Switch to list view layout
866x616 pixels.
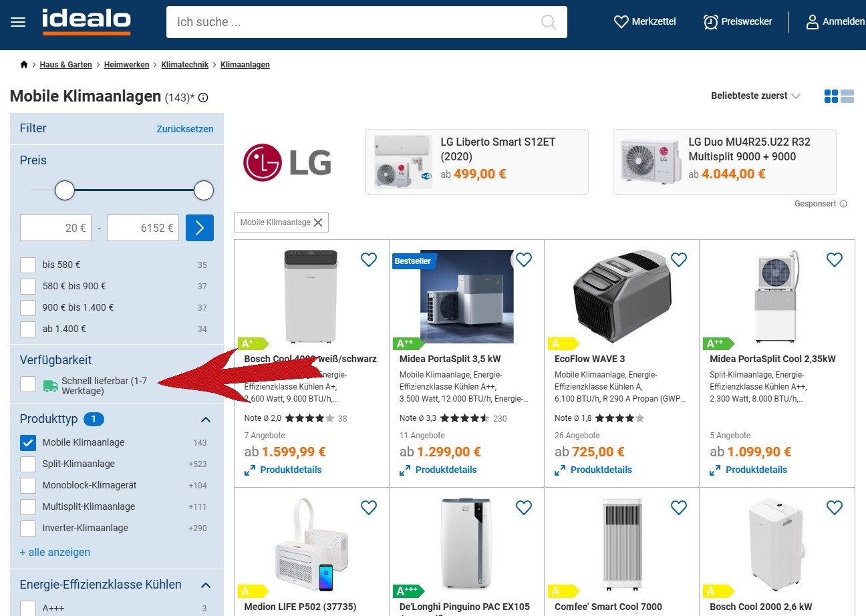(x=847, y=96)
